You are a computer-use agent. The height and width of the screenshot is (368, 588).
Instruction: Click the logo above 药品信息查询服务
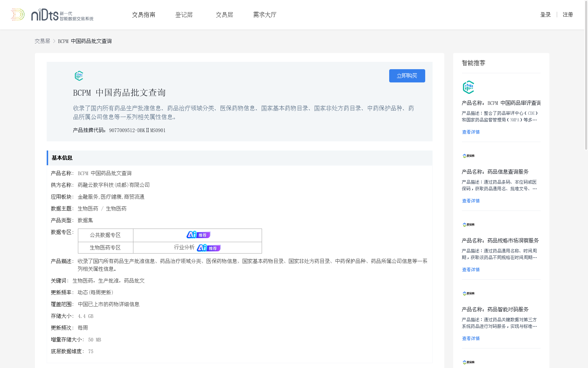pyautogui.click(x=469, y=156)
